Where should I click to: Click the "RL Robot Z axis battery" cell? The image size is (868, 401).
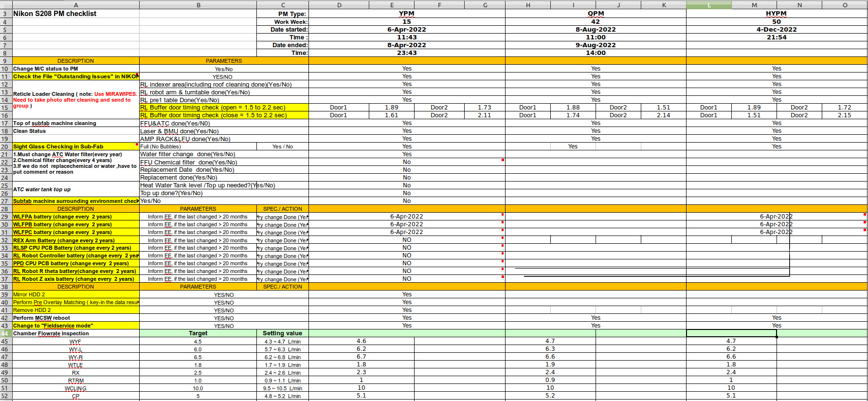(75, 279)
